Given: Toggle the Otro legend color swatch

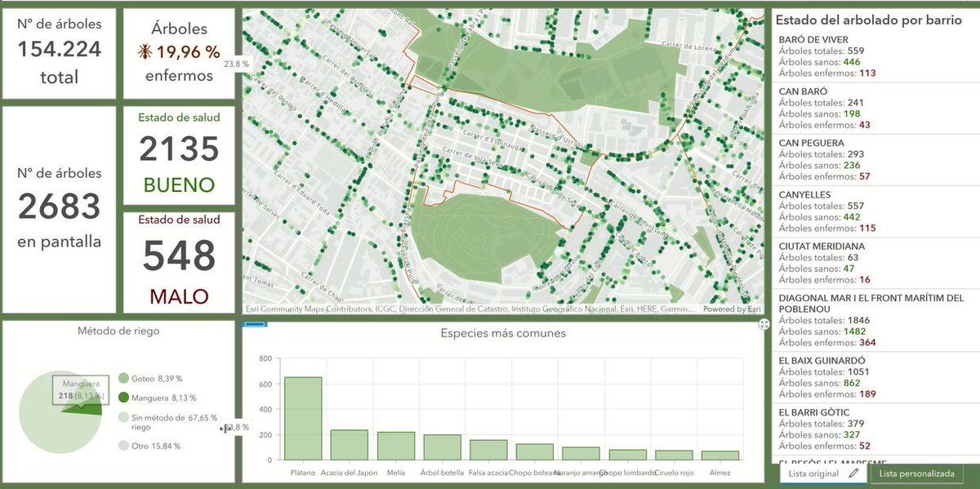Looking at the screenshot, I should [x=123, y=446].
